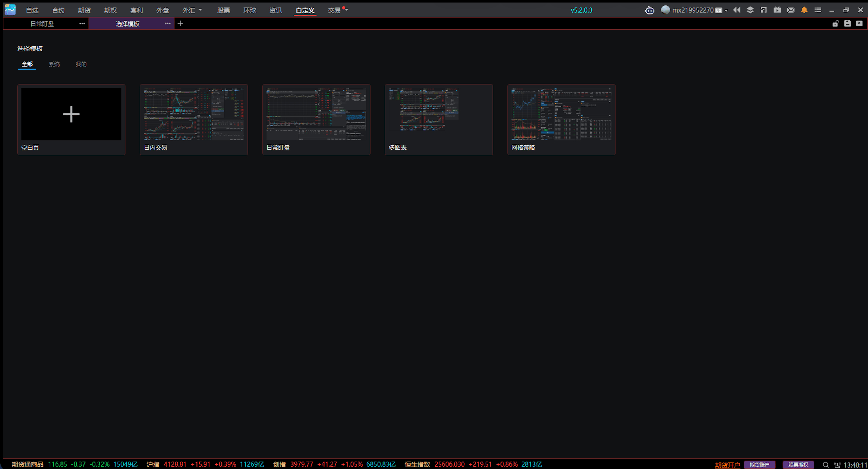Click the clock time 13:40:11
This screenshot has height=469, width=868.
855,465
